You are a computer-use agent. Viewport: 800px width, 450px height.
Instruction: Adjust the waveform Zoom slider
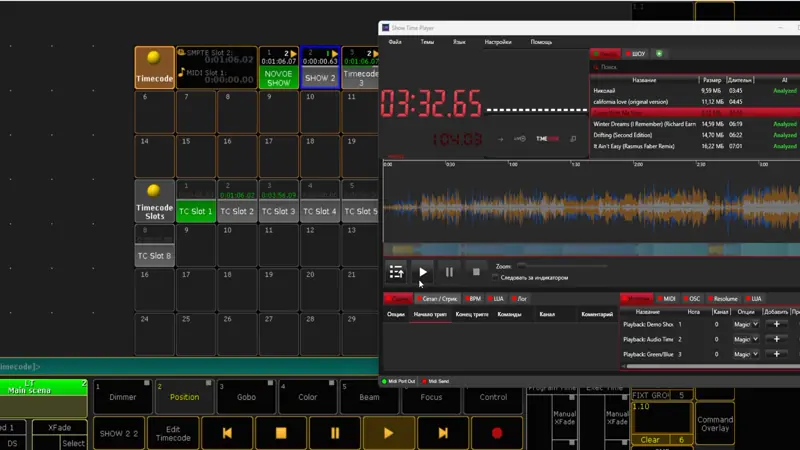(x=522, y=266)
